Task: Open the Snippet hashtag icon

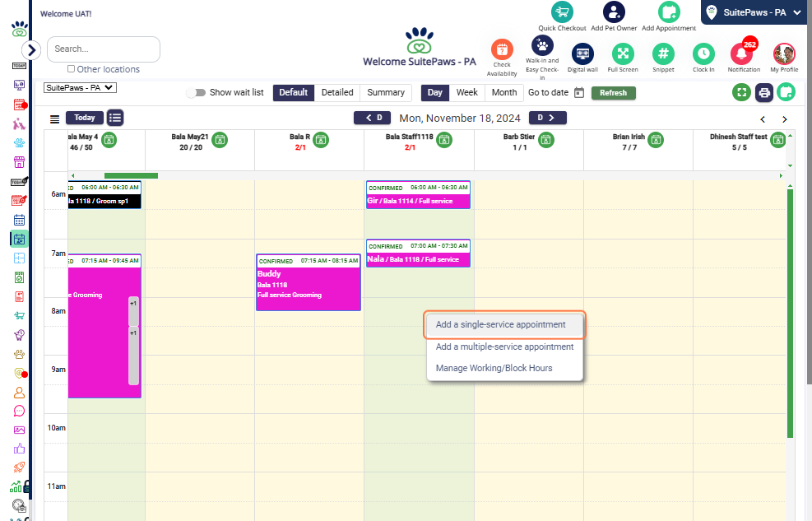Action: (663, 53)
